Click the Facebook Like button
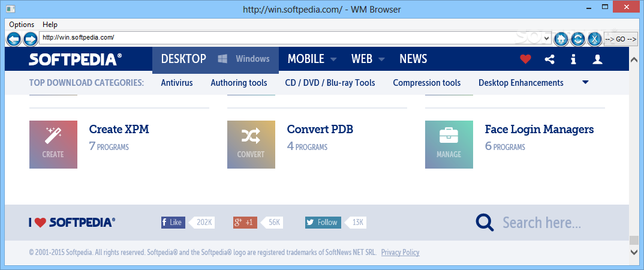Image resolution: width=644 pixels, height=270 pixels. tap(173, 223)
